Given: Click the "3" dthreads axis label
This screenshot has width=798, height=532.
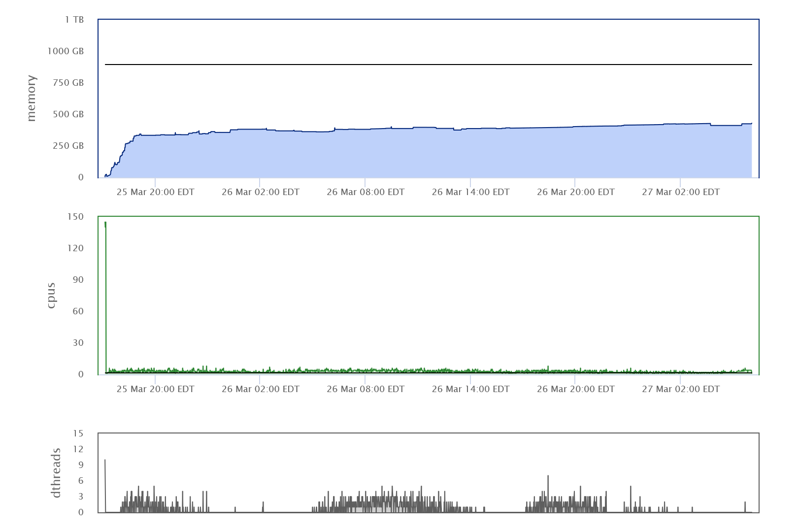Looking at the screenshot, I should point(81,497).
